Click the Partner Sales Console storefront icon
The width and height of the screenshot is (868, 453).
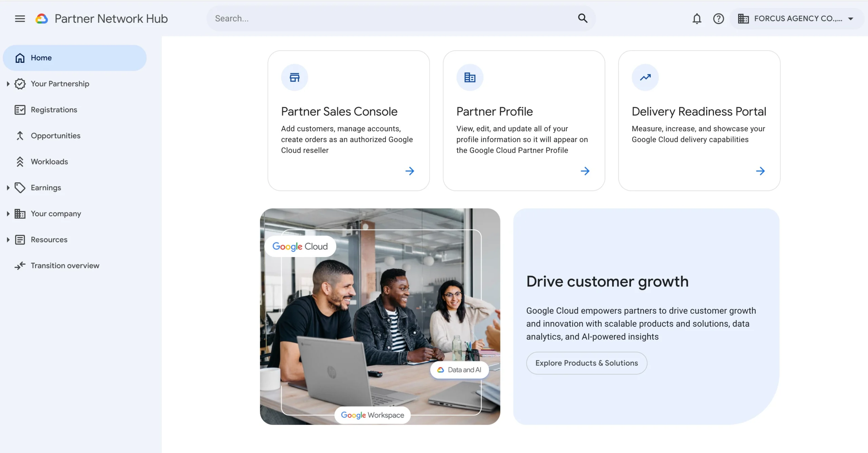click(x=294, y=78)
